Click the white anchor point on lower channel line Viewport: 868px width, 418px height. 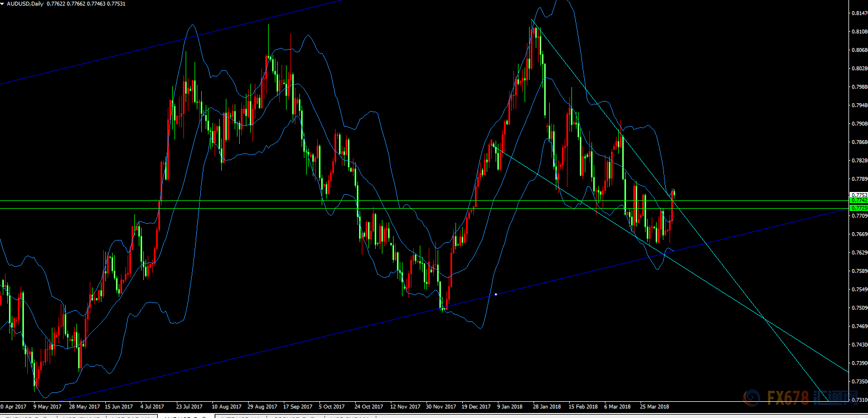(x=496, y=294)
